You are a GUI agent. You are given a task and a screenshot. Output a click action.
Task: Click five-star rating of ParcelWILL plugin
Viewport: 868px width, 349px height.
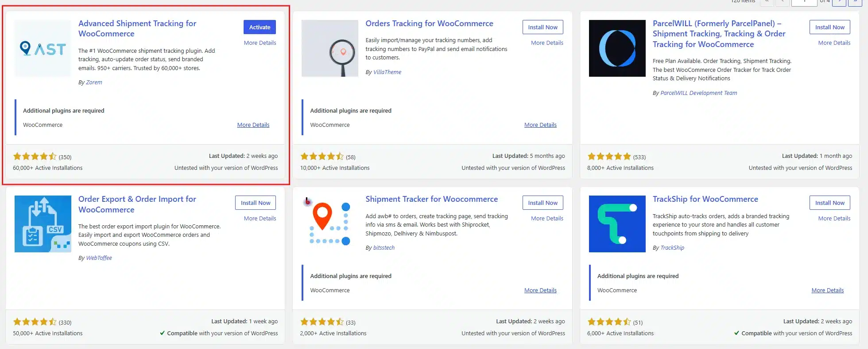(609, 156)
